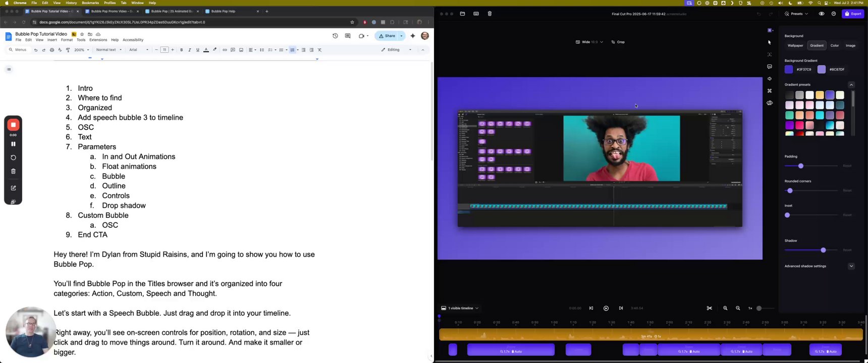Click the Crop tool above the preview
Screen dimensions: 868x363
click(x=618, y=42)
